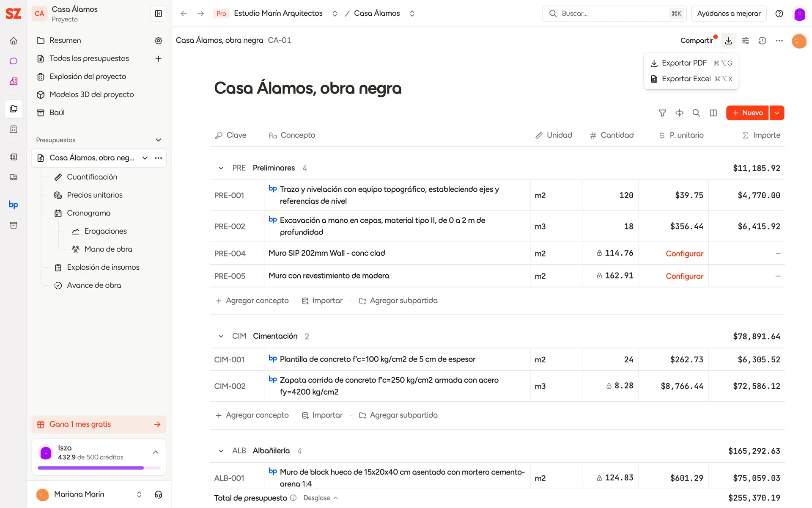Open the dropdown arrow next to Nuevo
812x508 pixels.
click(777, 113)
